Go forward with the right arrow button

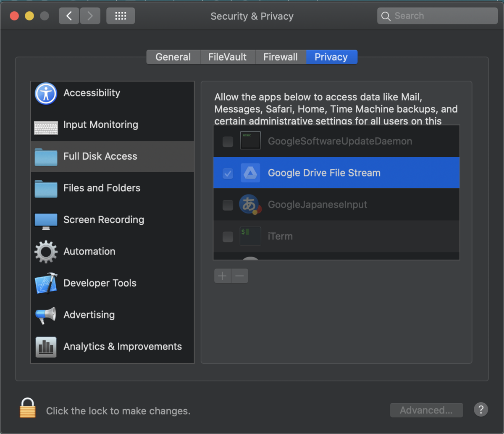(x=90, y=16)
